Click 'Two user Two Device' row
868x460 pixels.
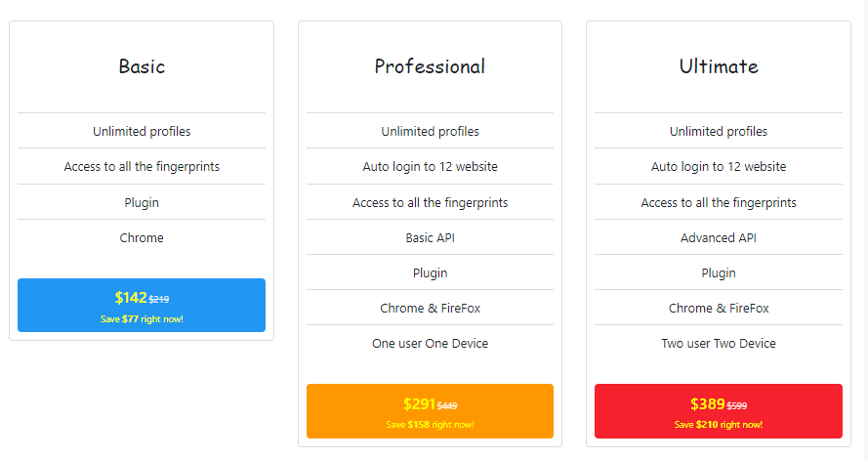pos(718,343)
